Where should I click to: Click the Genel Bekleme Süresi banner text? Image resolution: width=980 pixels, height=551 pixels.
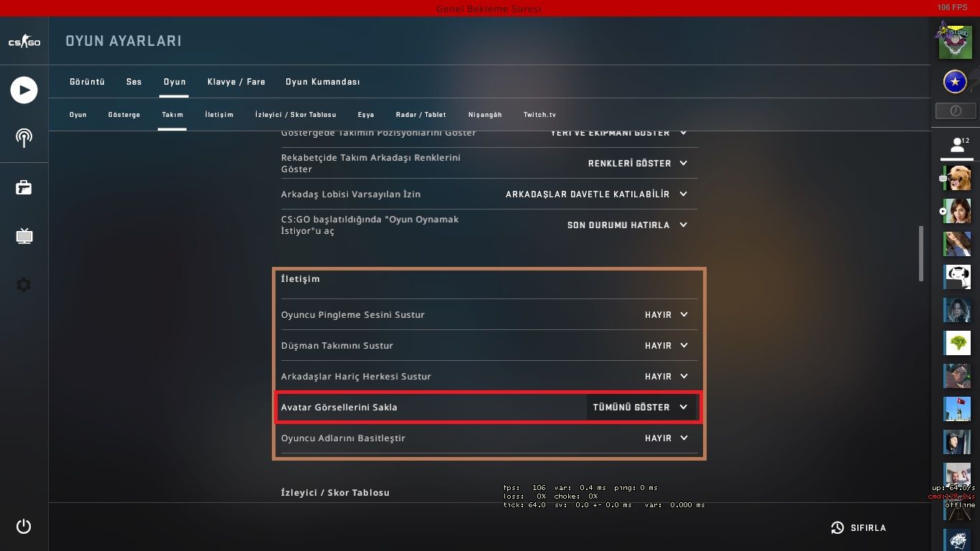coord(489,9)
